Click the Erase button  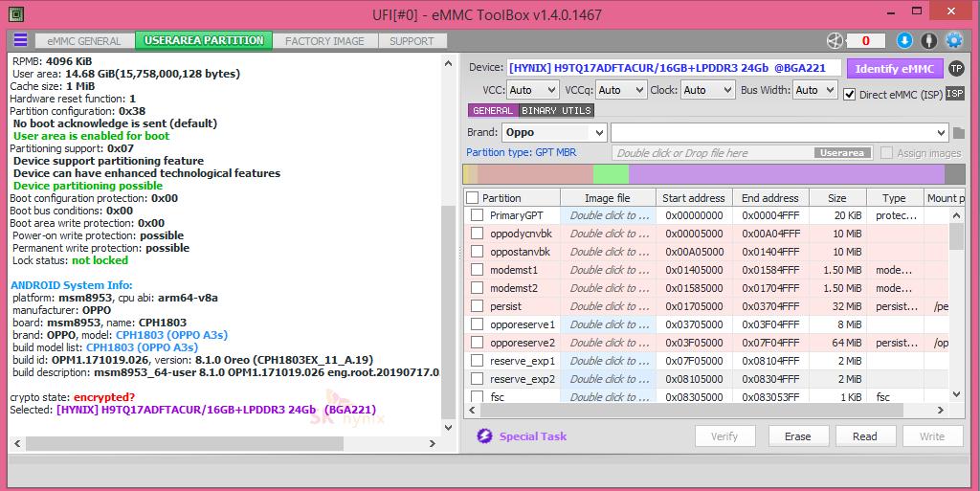click(x=798, y=436)
